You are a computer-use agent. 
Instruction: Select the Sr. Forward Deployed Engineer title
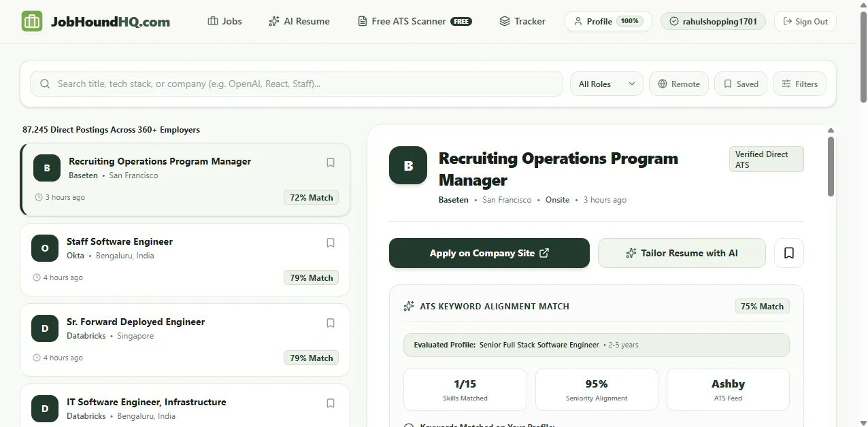[135, 322]
